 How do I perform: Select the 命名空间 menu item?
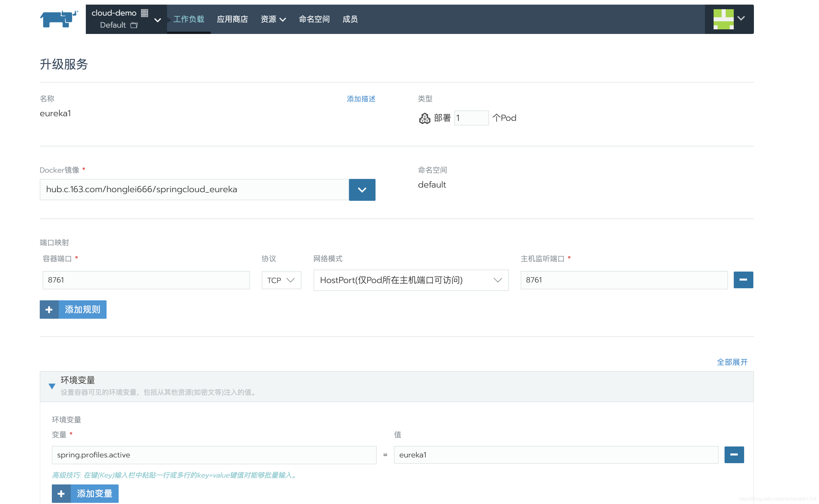[314, 19]
